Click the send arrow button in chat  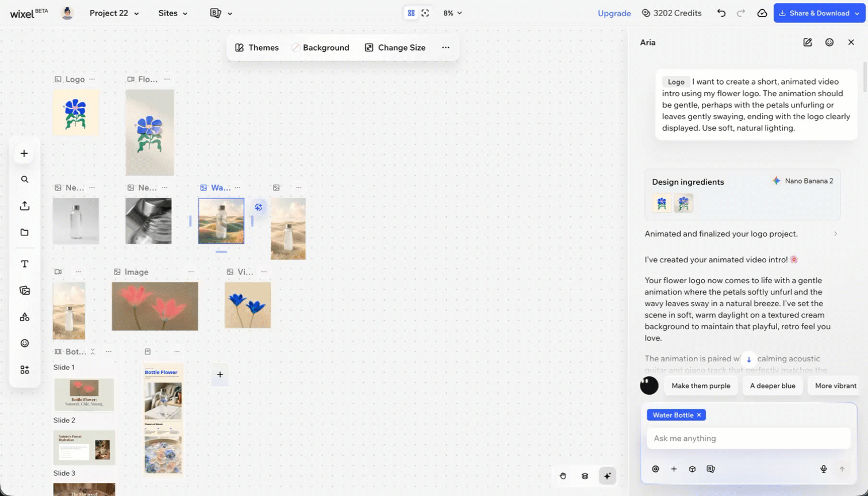point(842,469)
